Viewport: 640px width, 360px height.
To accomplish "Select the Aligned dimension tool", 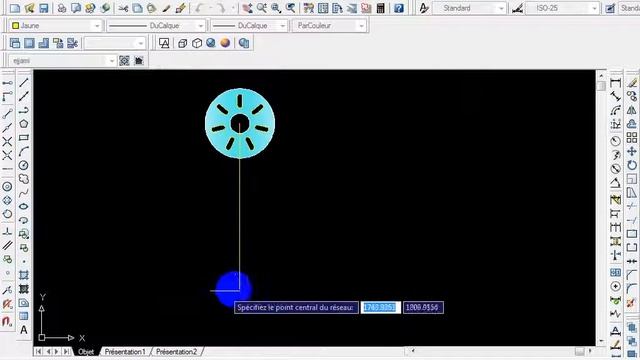I will (616, 97).
